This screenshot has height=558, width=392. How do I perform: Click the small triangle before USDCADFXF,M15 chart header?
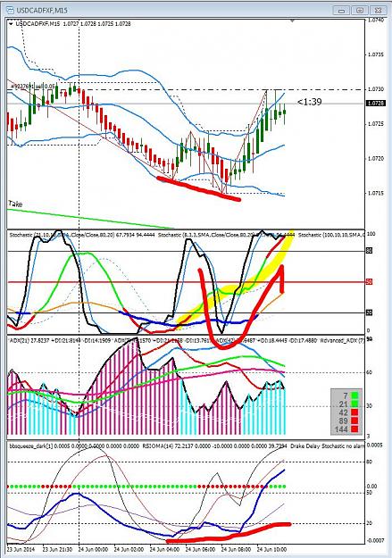click(x=11, y=24)
